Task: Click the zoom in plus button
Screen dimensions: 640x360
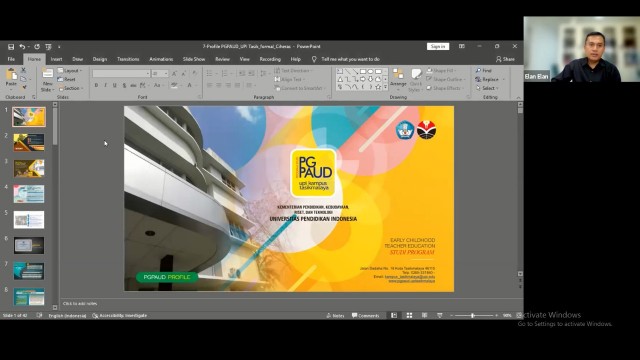Action: point(496,316)
